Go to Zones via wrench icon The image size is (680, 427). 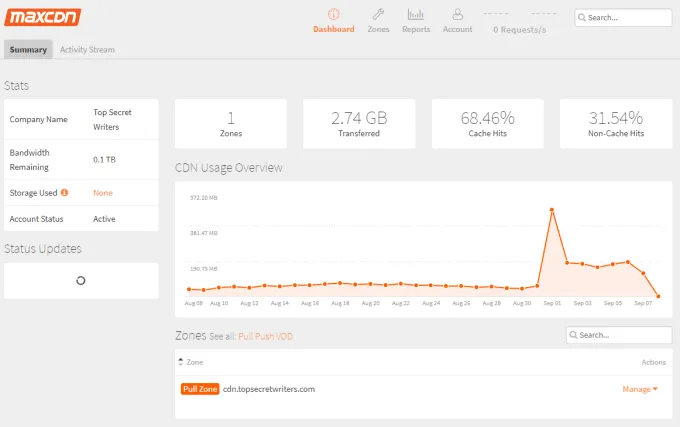click(x=378, y=14)
